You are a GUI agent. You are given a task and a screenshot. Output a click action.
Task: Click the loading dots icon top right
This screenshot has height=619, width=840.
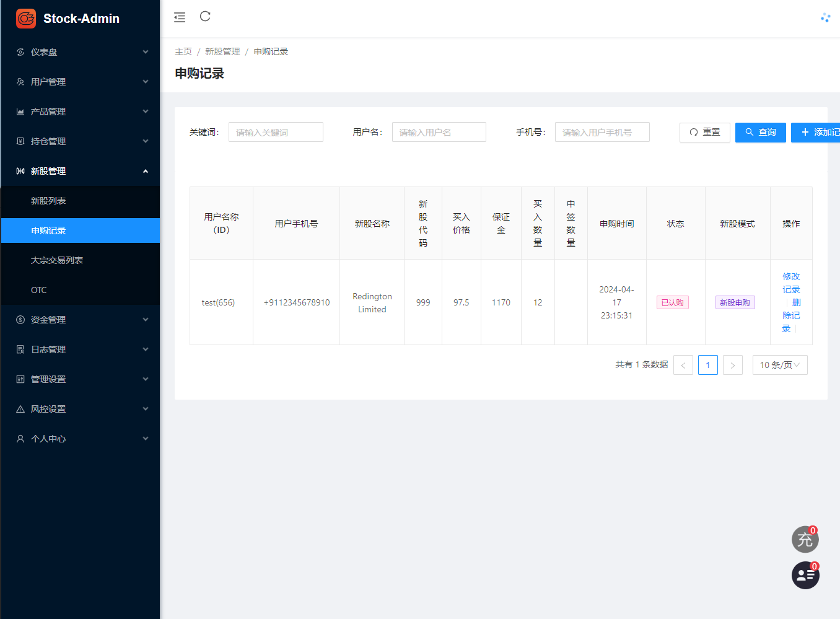click(825, 18)
